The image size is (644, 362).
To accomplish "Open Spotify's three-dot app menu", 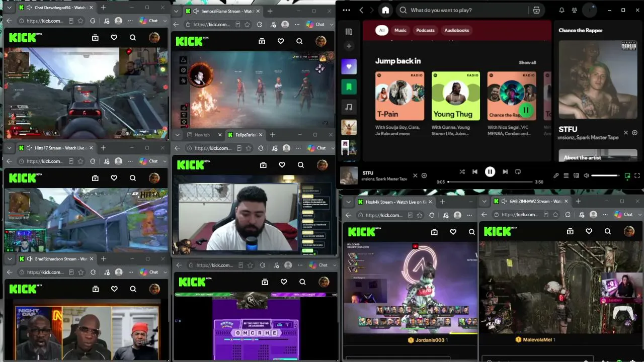I will pyautogui.click(x=346, y=10).
